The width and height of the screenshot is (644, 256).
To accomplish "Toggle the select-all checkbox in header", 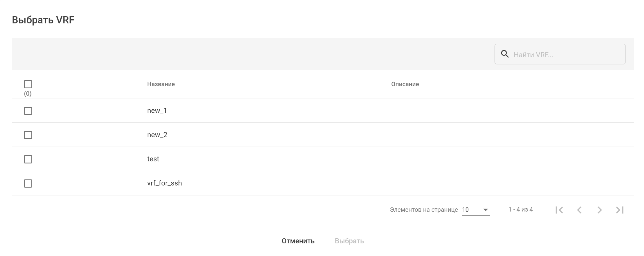I will tap(28, 84).
